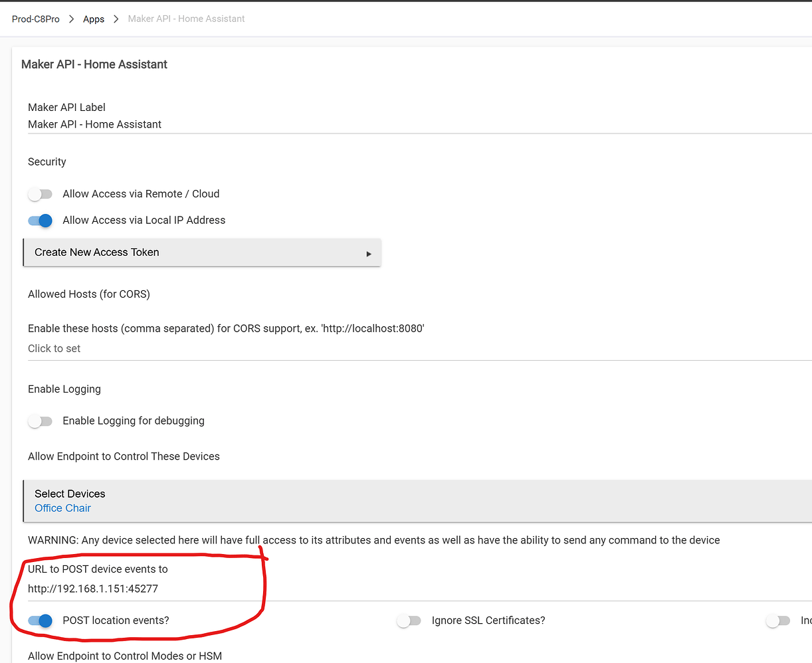Disable Allow Access via Local IP Address

(x=40, y=221)
